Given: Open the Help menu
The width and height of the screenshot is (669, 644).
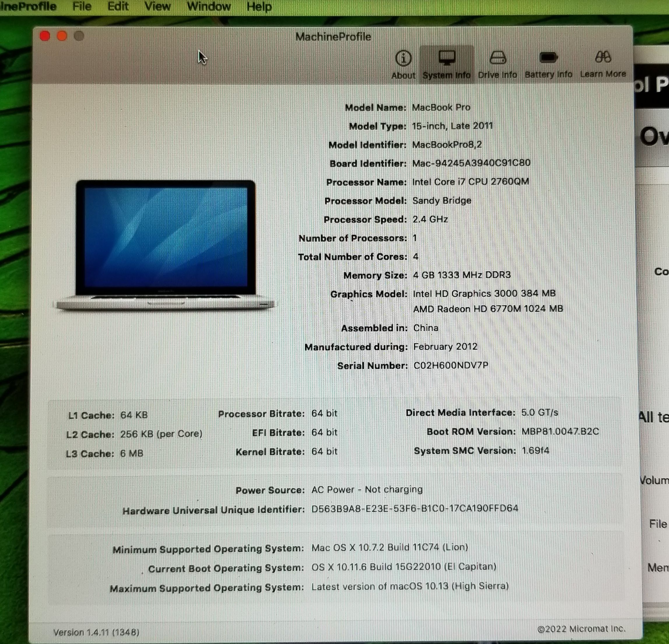Looking at the screenshot, I should point(259,6).
